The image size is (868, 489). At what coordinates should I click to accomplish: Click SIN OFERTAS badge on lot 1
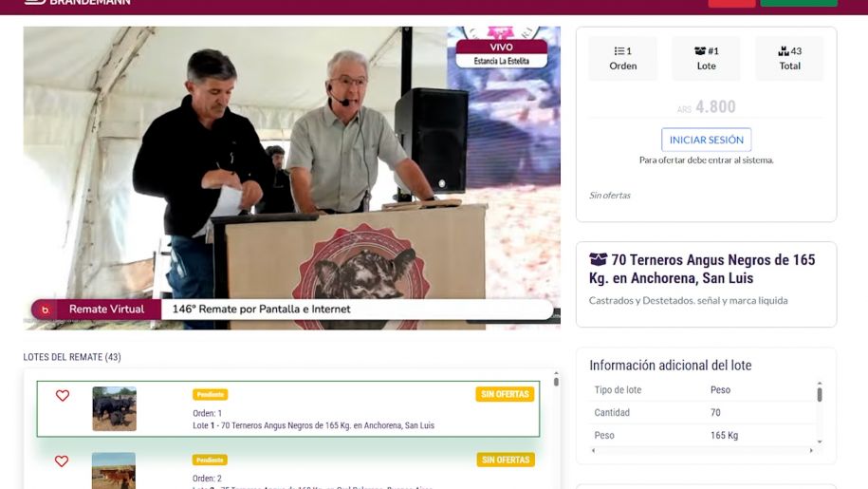click(505, 394)
